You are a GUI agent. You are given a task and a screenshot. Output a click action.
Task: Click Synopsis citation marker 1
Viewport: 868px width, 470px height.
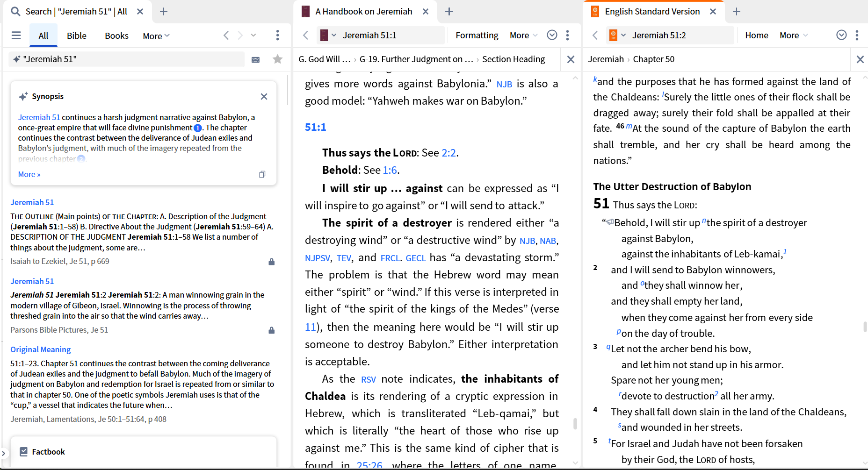tap(198, 128)
